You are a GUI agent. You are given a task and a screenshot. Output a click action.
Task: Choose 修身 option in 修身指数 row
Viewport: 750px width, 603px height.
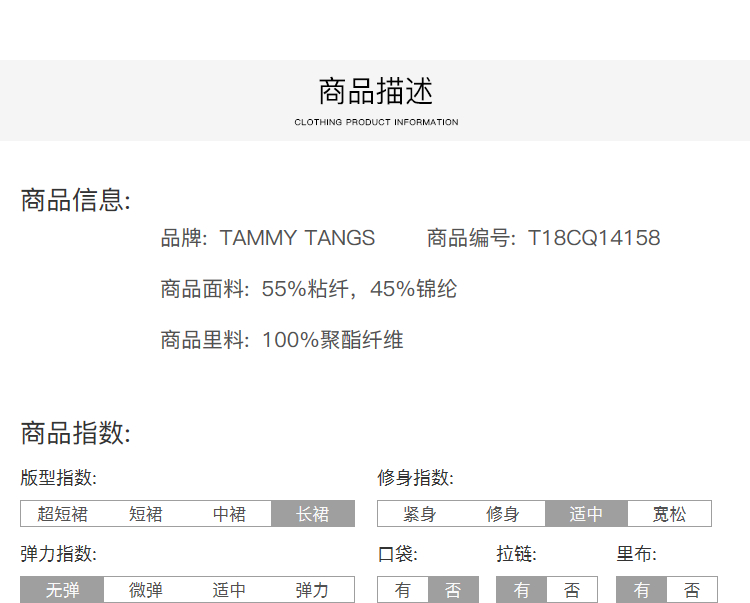[503, 514]
